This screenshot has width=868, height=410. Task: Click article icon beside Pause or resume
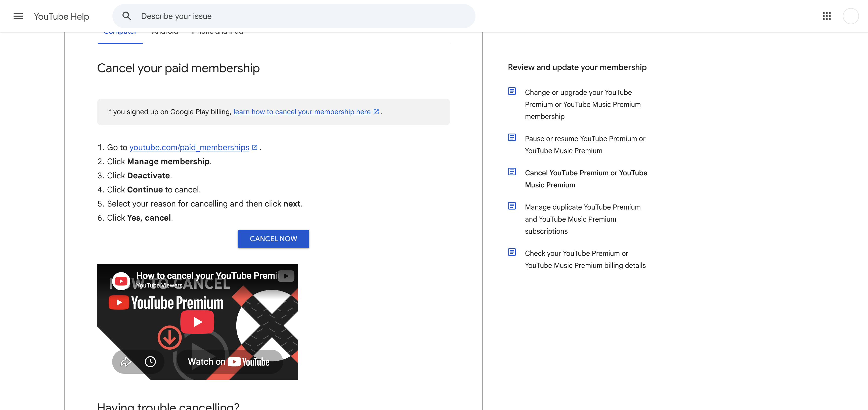512,137
